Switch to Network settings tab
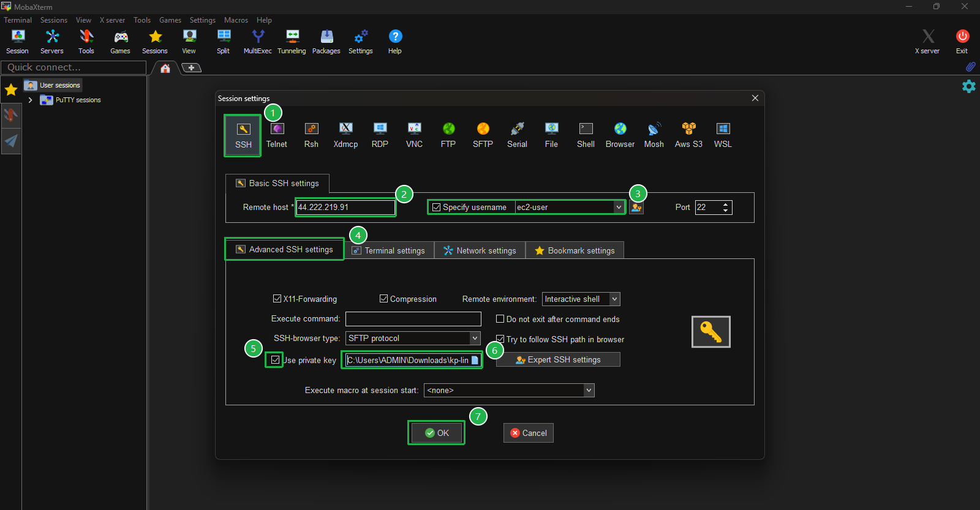 click(480, 250)
